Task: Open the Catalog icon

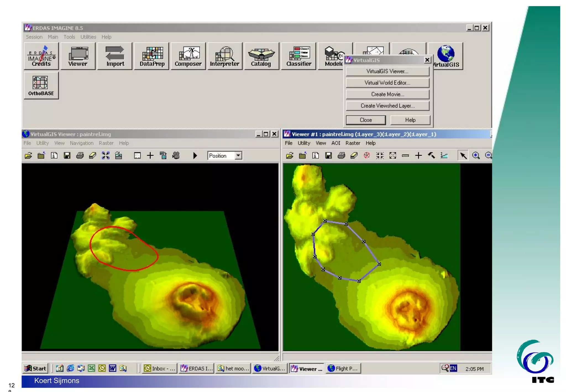Action: tap(261, 56)
